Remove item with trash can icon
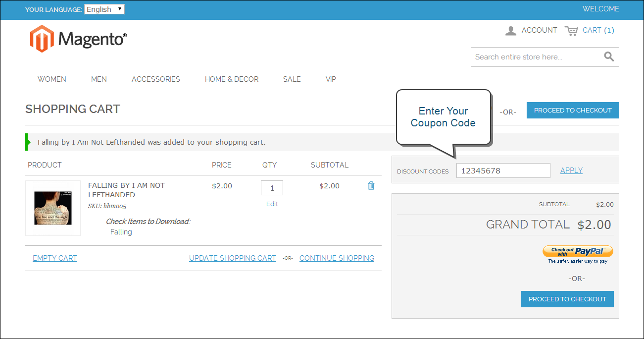Viewport: 644px width, 339px height. 371,185
